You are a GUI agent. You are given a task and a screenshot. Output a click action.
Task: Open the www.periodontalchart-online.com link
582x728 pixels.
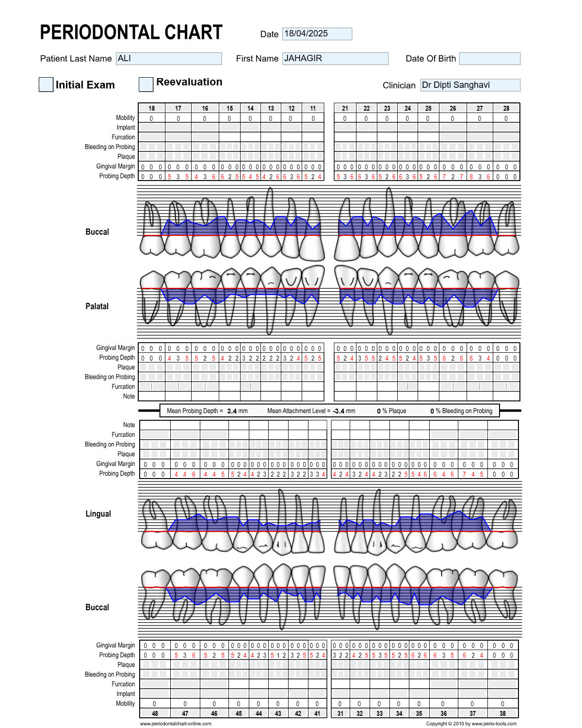pyautogui.click(x=176, y=724)
